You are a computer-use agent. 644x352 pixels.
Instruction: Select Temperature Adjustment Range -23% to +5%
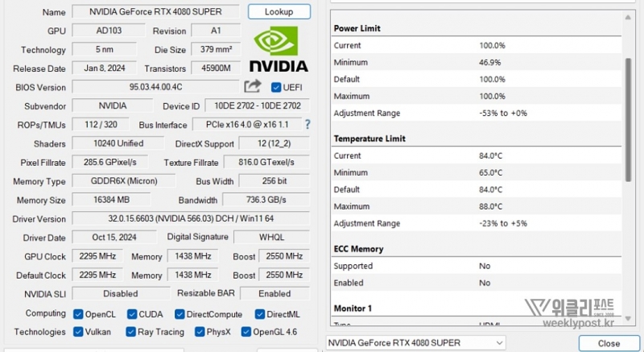pos(477,223)
